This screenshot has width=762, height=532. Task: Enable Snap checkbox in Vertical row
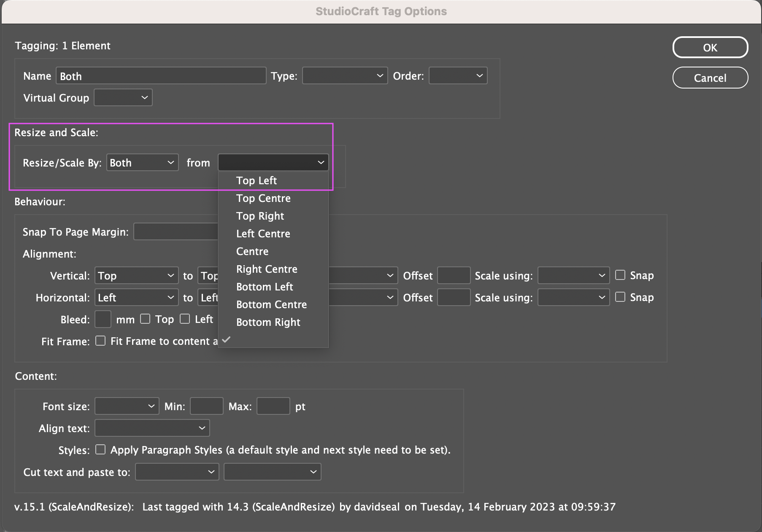point(620,275)
